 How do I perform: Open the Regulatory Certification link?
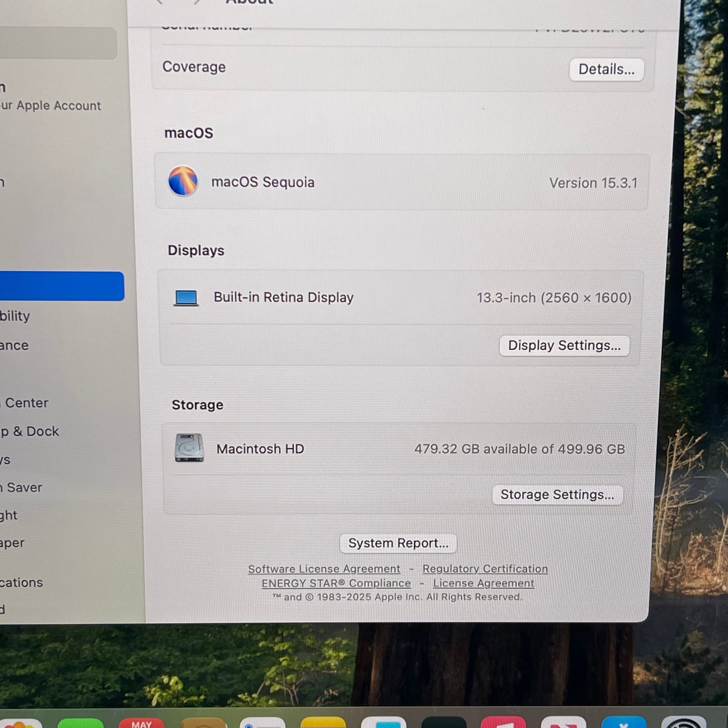tap(485, 569)
